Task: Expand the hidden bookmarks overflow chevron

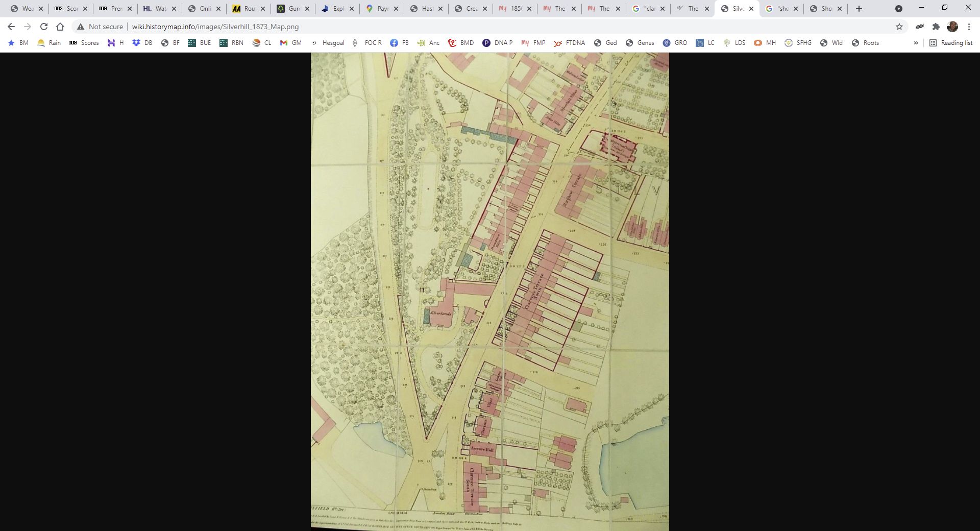Action: point(916,43)
